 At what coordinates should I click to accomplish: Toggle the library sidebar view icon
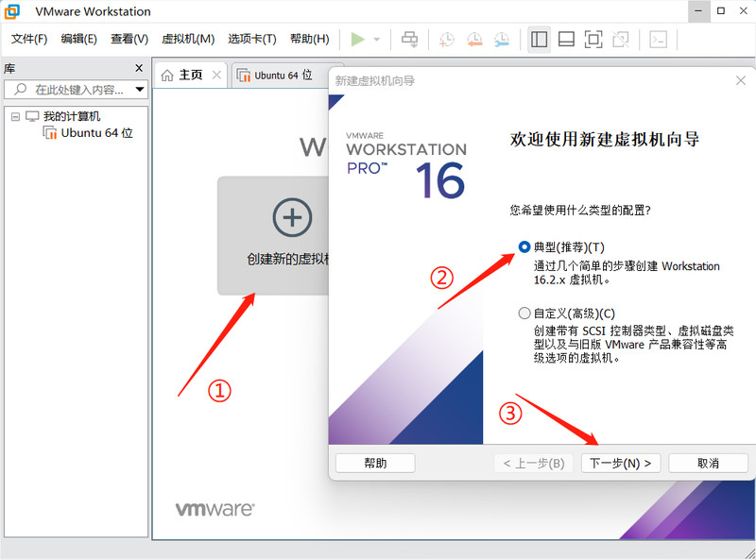[539, 40]
